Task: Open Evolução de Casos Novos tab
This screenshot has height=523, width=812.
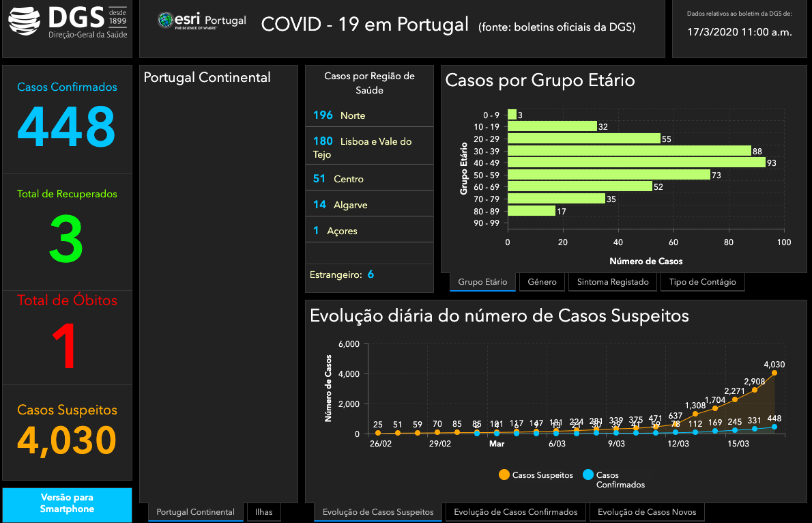Action: point(647,511)
